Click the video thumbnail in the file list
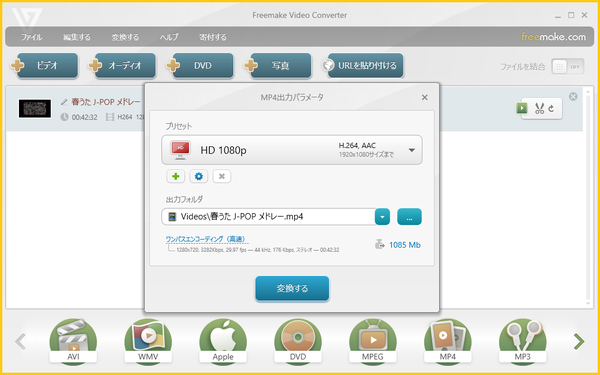Viewport: 600px width, 375px height. point(35,109)
